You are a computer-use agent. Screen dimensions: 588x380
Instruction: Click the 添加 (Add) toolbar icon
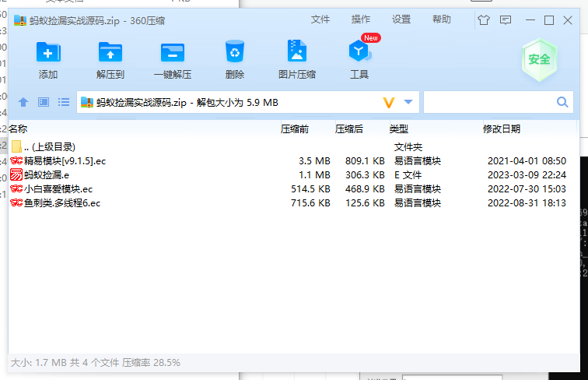(48, 52)
